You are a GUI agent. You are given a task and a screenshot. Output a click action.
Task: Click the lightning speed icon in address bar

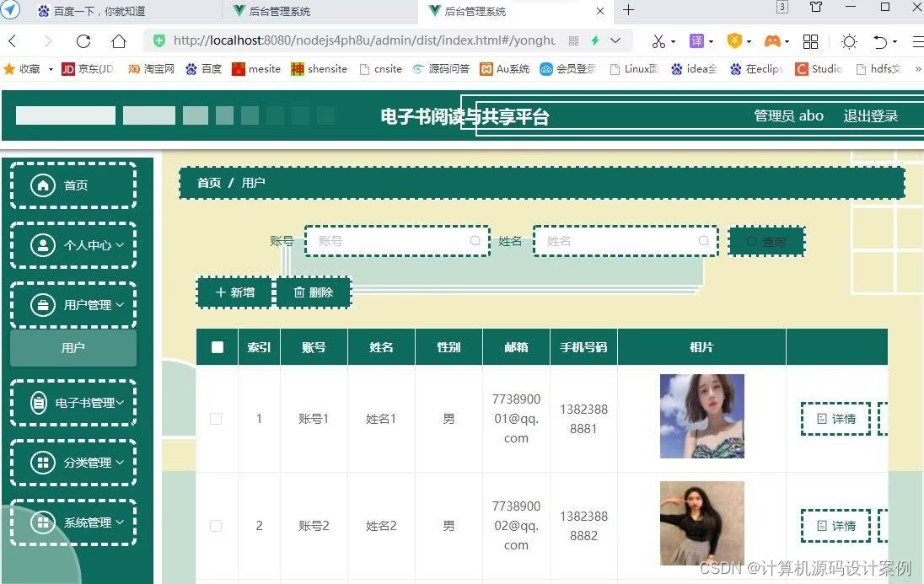(595, 40)
